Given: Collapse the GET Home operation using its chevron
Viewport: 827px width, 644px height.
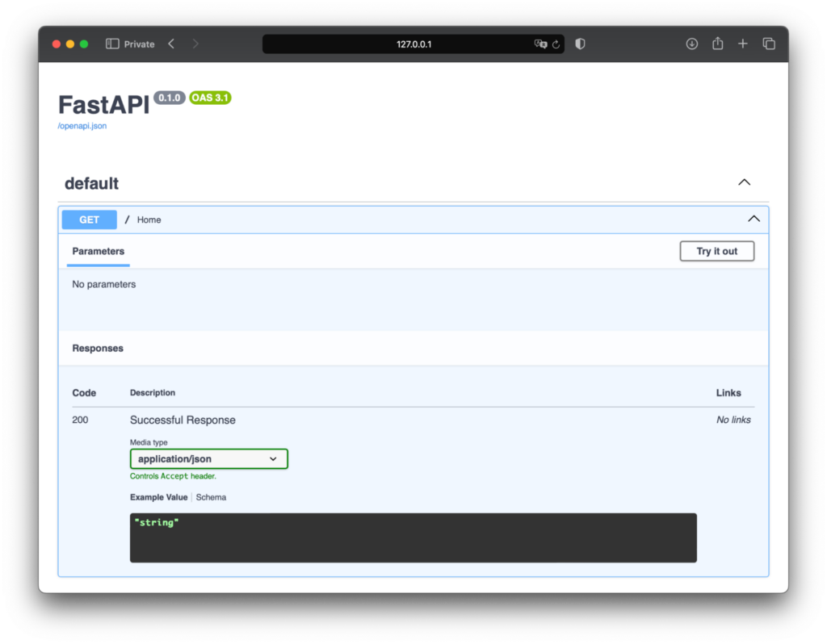Looking at the screenshot, I should [x=754, y=219].
